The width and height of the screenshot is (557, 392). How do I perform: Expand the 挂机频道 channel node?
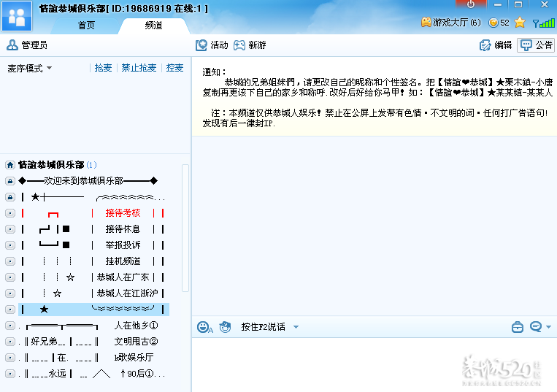(x=10, y=261)
